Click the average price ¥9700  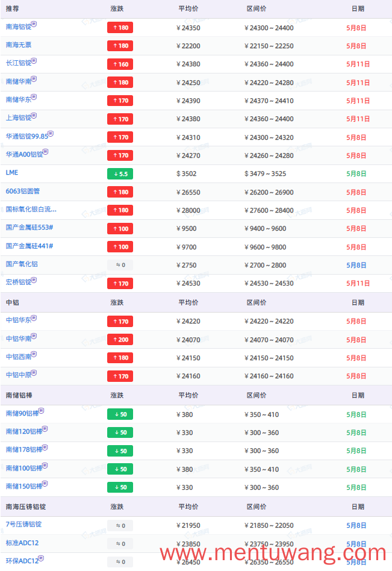[x=186, y=248]
